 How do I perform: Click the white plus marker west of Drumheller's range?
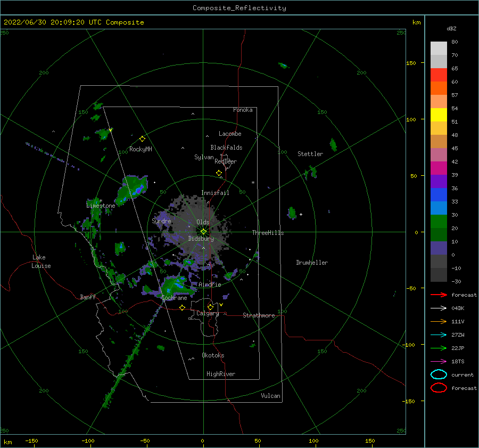tap(301, 214)
